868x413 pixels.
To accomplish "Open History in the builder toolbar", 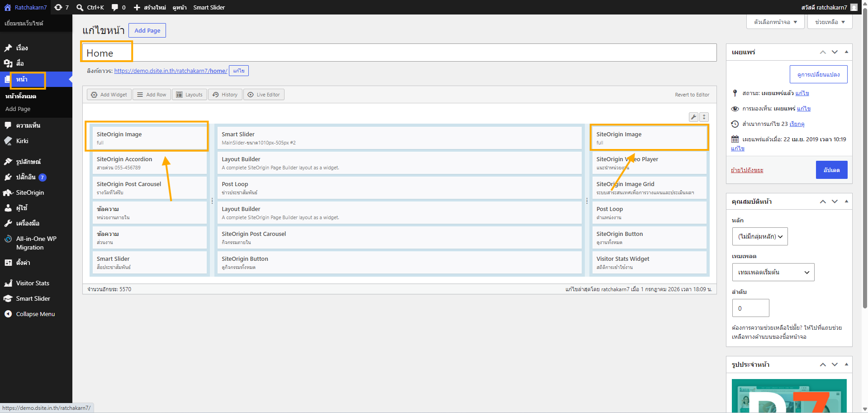I will tap(225, 95).
